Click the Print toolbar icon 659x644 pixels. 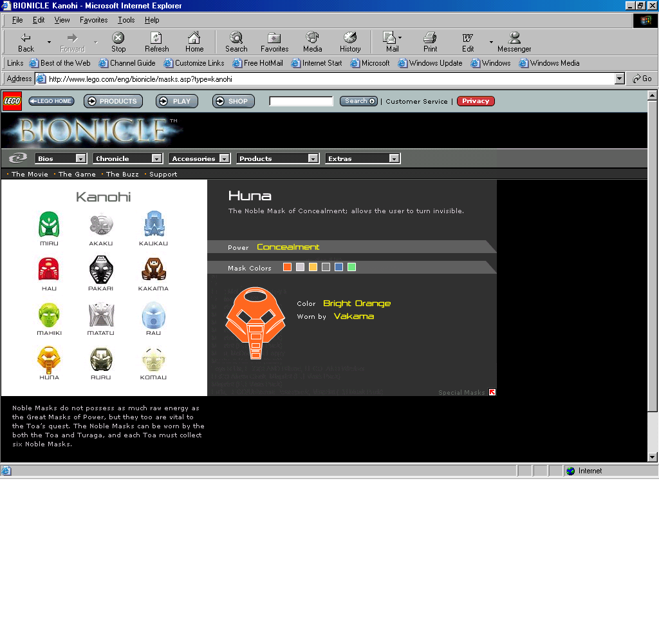(x=430, y=37)
